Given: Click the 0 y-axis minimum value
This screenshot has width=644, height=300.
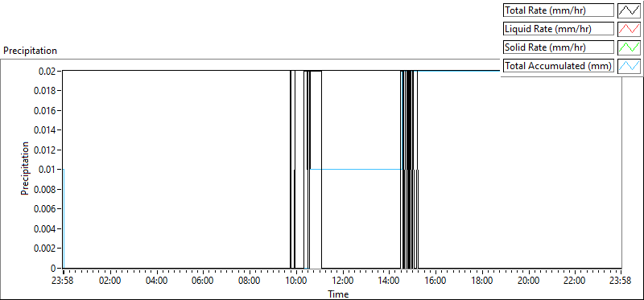Looking at the screenshot, I should pyautogui.click(x=53, y=268).
